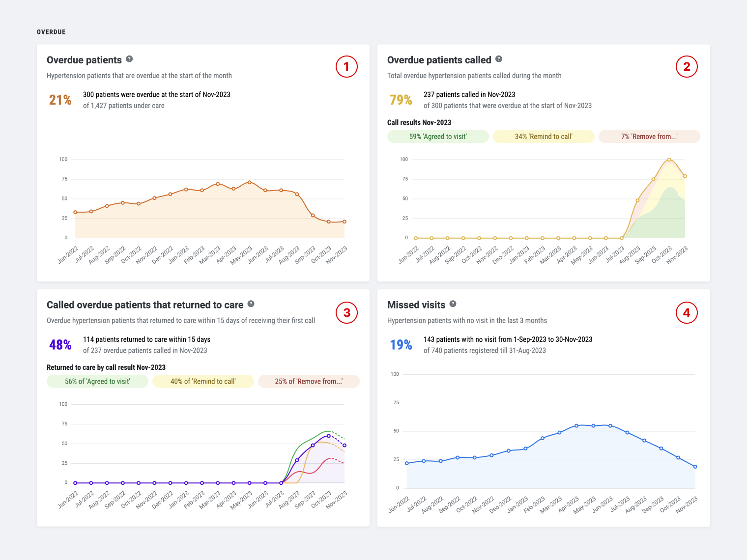Click the 'Call results Nov-2023' label

pyautogui.click(x=419, y=122)
